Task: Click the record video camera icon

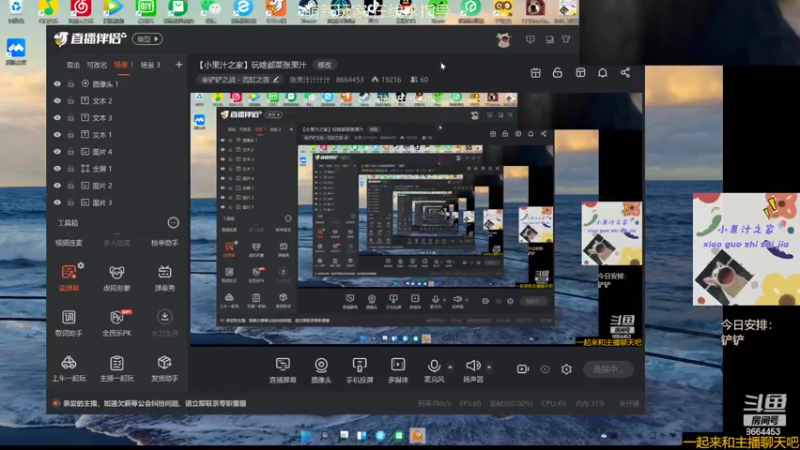Action: coord(523,369)
